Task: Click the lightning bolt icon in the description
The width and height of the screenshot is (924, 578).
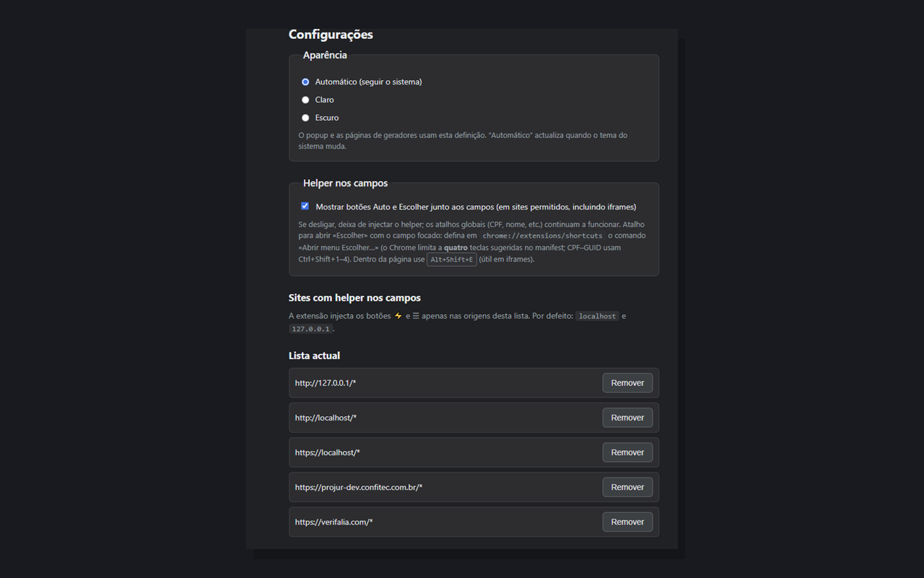Action: (398, 316)
